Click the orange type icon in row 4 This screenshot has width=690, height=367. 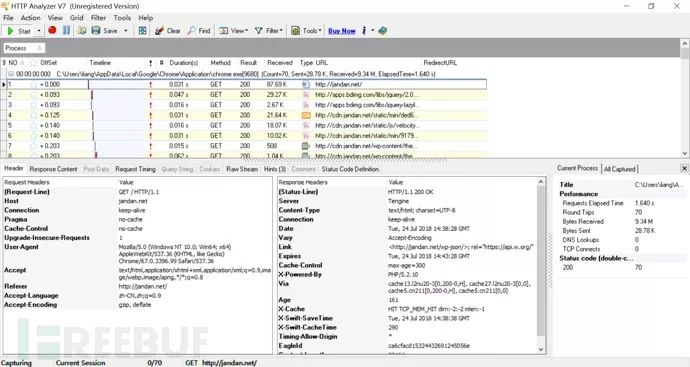point(306,115)
